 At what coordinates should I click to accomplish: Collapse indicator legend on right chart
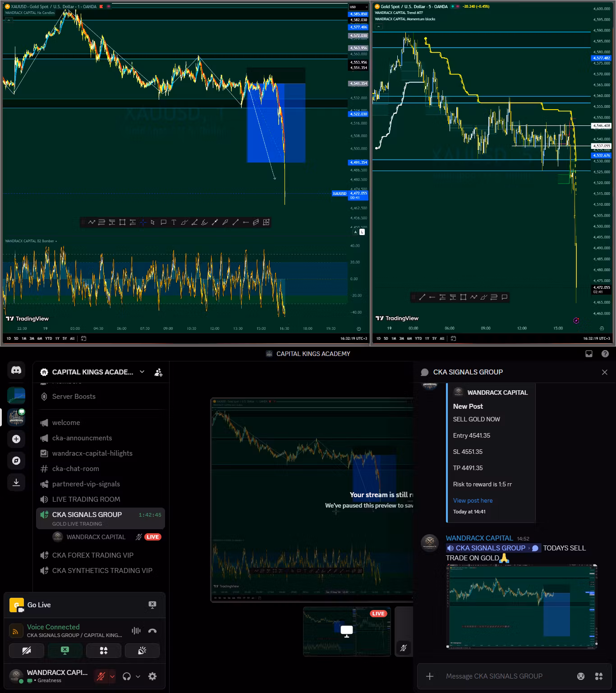click(x=378, y=27)
